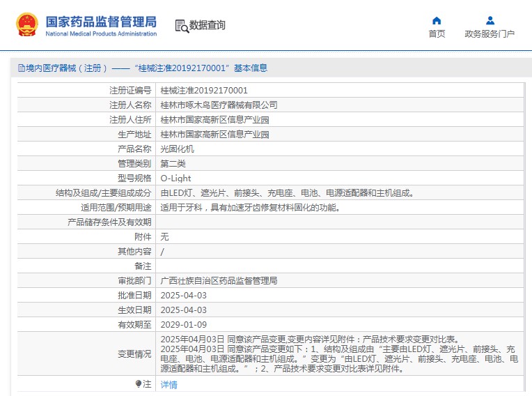The image size is (532, 396).
Task: Click the 注册人住所 address value
Action: 214,119
